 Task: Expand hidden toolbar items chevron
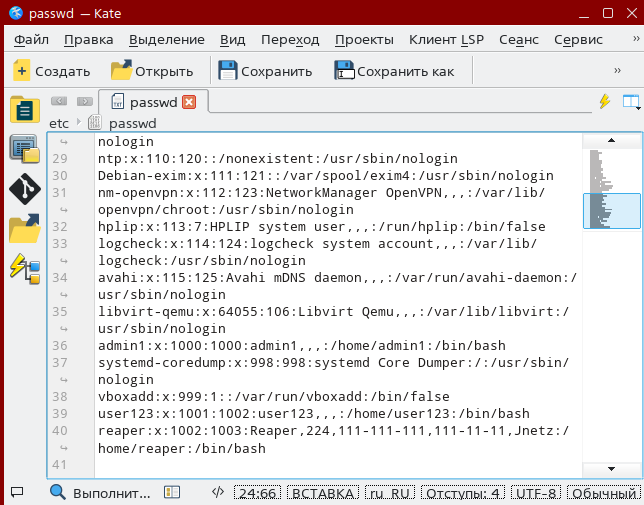click(x=617, y=71)
